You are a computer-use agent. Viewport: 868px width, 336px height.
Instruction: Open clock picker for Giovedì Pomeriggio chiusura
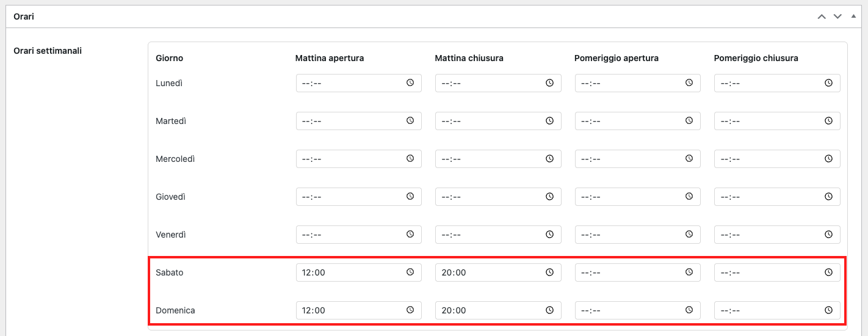click(x=828, y=197)
